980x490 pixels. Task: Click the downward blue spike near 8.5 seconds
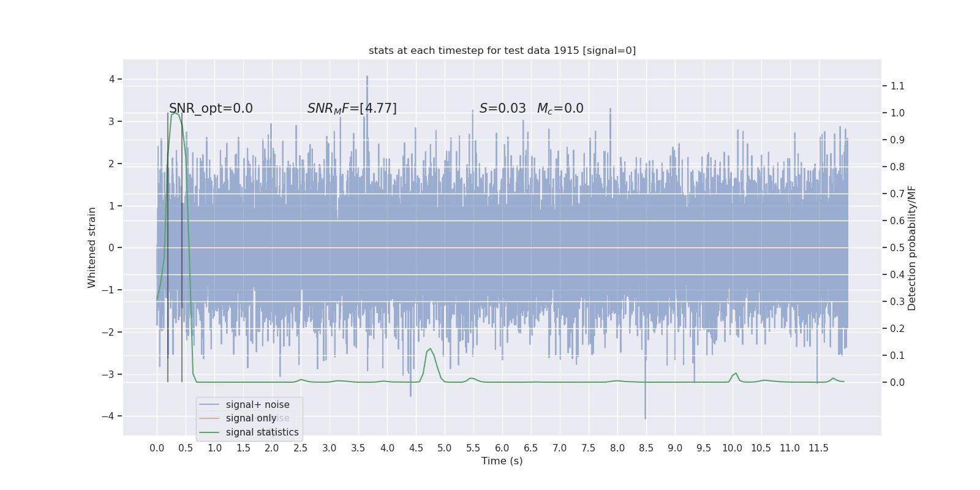pyautogui.click(x=645, y=418)
